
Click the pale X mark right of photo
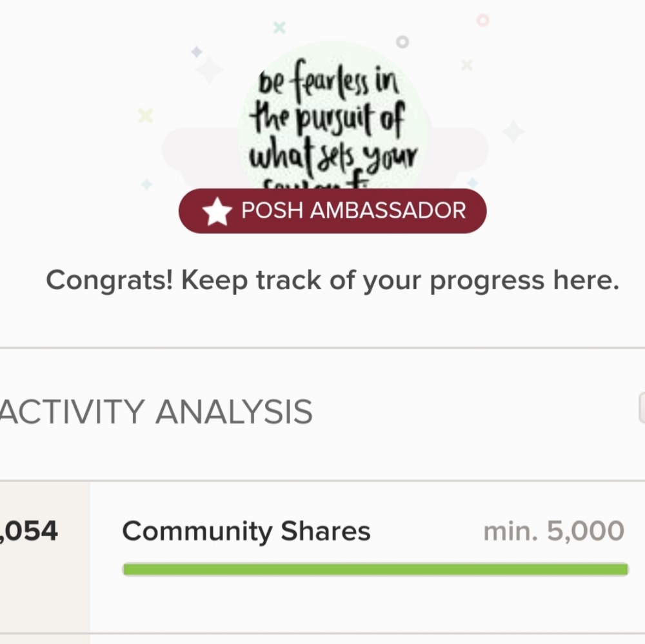[x=467, y=65]
